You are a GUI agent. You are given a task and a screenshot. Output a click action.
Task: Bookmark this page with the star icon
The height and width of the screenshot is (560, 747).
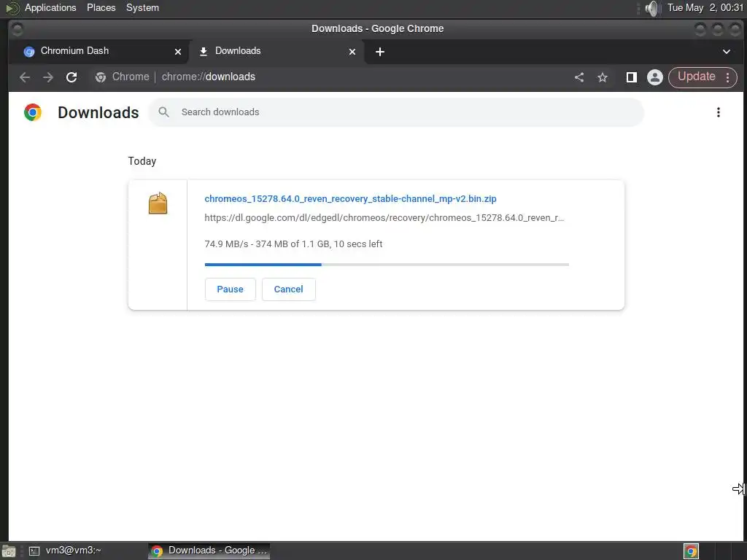click(603, 77)
